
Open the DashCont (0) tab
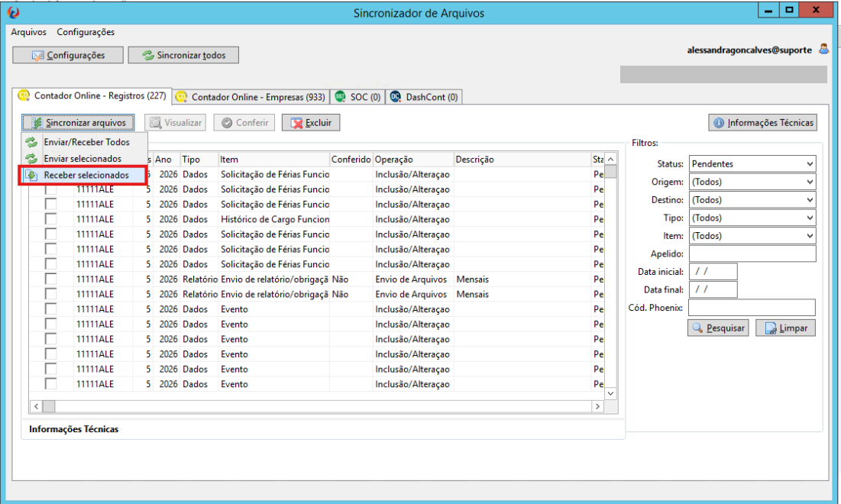click(424, 97)
